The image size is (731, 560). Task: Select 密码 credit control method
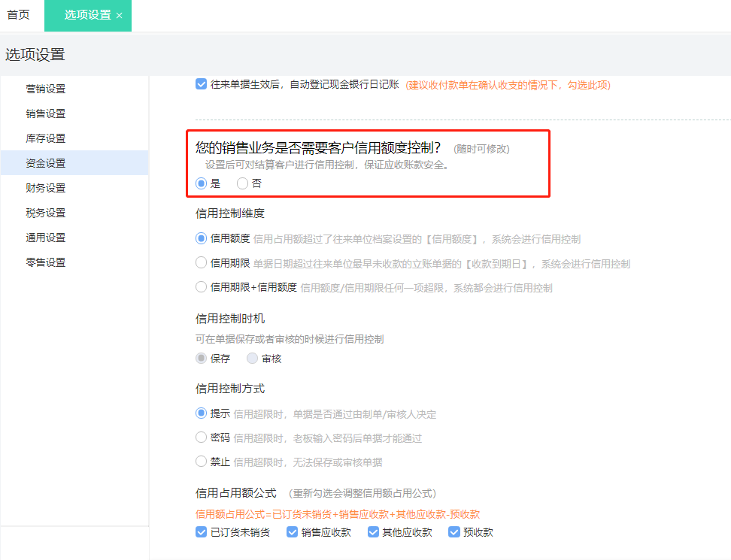(201, 437)
